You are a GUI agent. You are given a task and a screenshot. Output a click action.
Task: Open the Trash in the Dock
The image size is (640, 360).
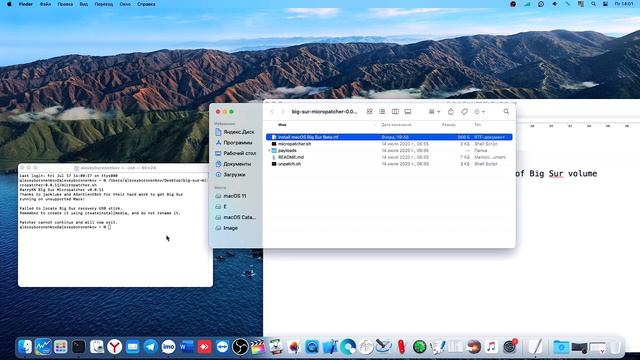click(x=616, y=347)
